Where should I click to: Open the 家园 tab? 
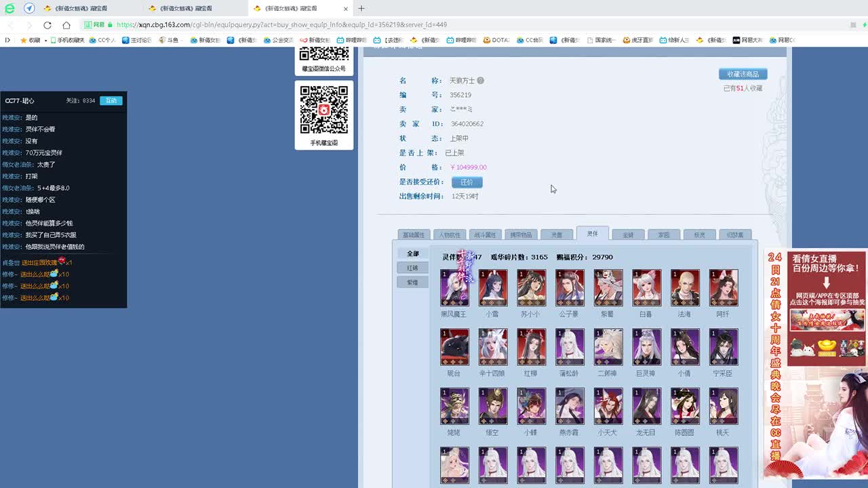(664, 235)
